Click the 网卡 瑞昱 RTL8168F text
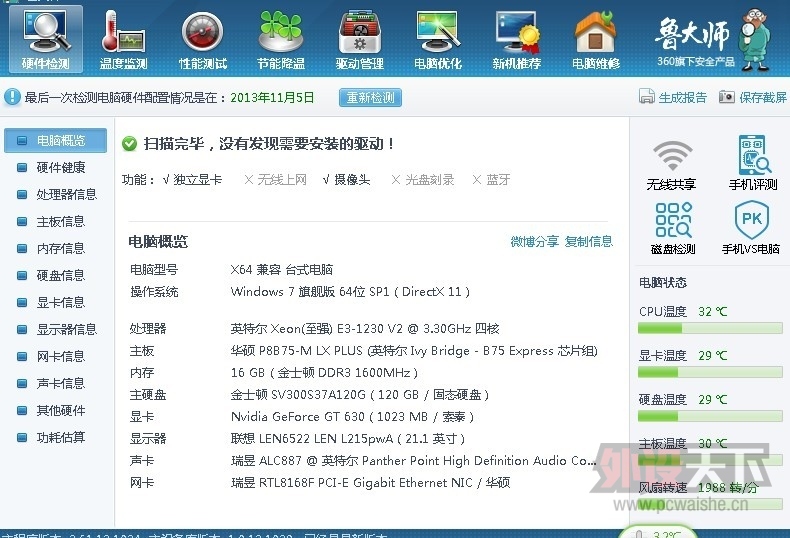The height and width of the screenshot is (538, 790). [370, 483]
